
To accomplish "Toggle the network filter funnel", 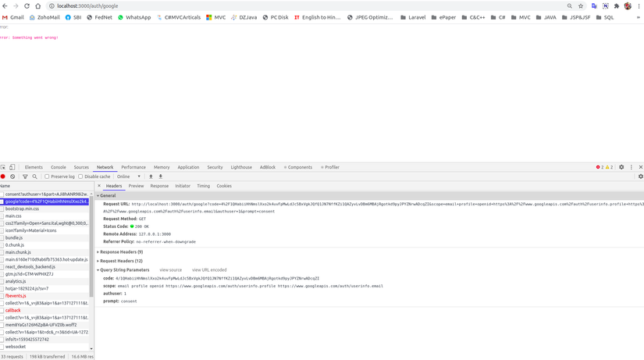I will (25, 176).
